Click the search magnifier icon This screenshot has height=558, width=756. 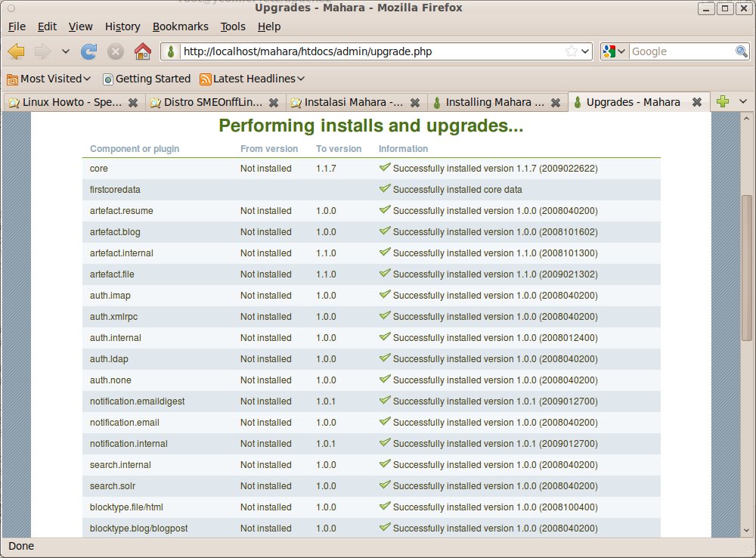tap(742, 51)
